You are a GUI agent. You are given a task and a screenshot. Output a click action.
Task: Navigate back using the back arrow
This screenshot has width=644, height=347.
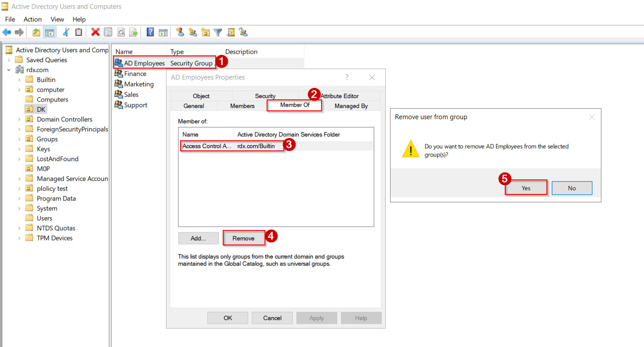pyautogui.click(x=7, y=32)
